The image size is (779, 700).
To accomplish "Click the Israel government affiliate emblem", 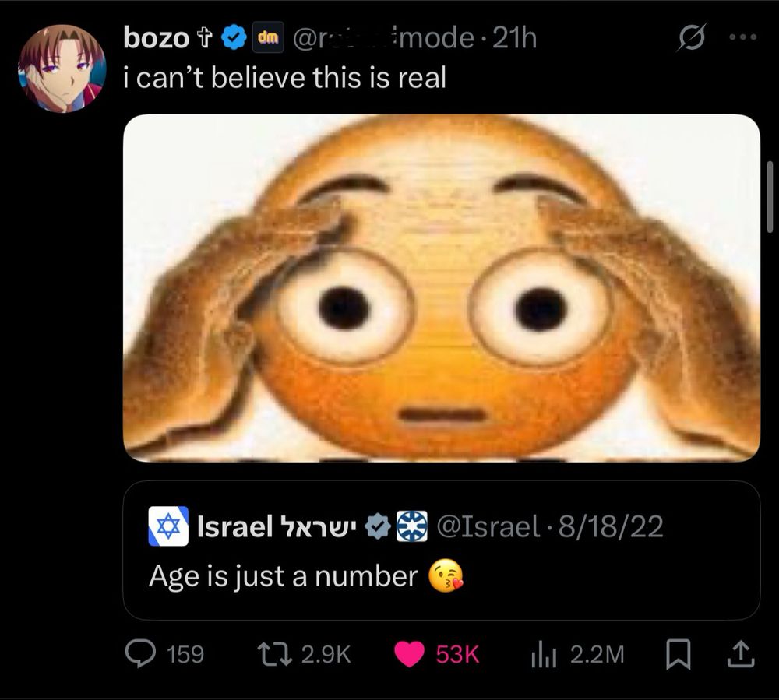I will tap(412, 526).
